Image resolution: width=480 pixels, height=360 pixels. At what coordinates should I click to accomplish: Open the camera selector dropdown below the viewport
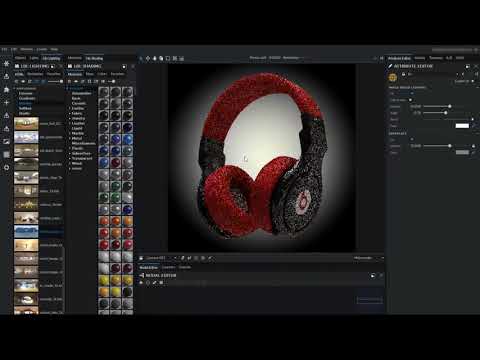pyautogui.click(x=161, y=258)
